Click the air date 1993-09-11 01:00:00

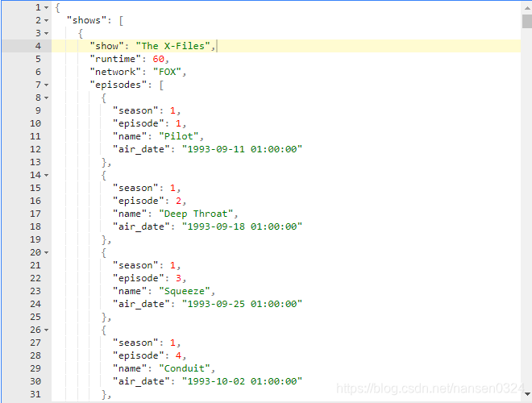coord(242,149)
